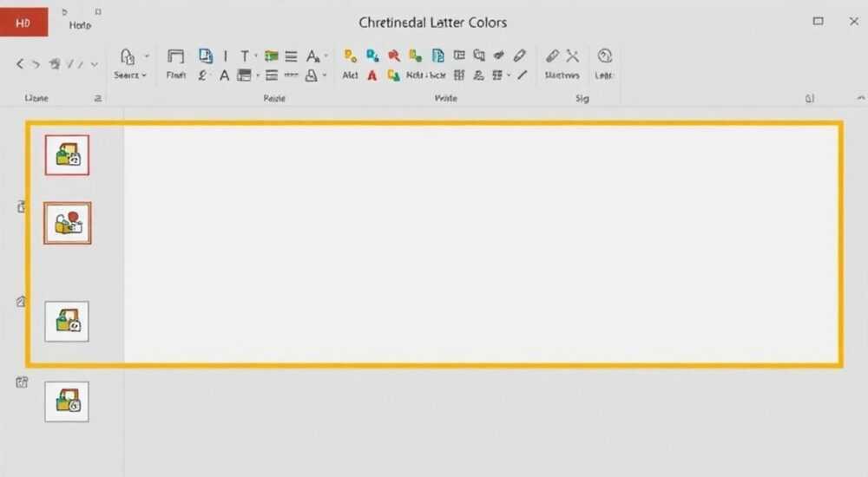
Task: Select the first slide thumbnail with red outline
Action: click(67, 155)
